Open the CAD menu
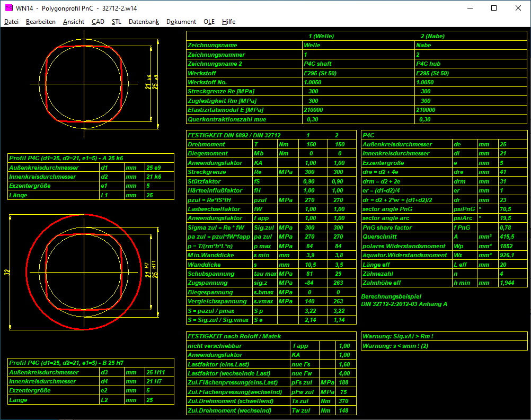The width and height of the screenshot is (531, 420). [98, 22]
